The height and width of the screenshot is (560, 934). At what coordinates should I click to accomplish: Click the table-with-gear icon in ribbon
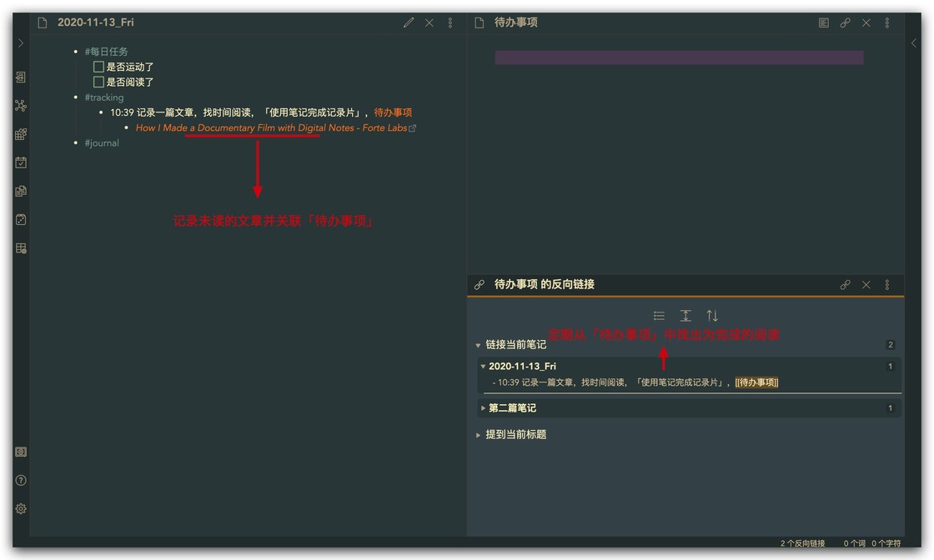click(21, 248)
